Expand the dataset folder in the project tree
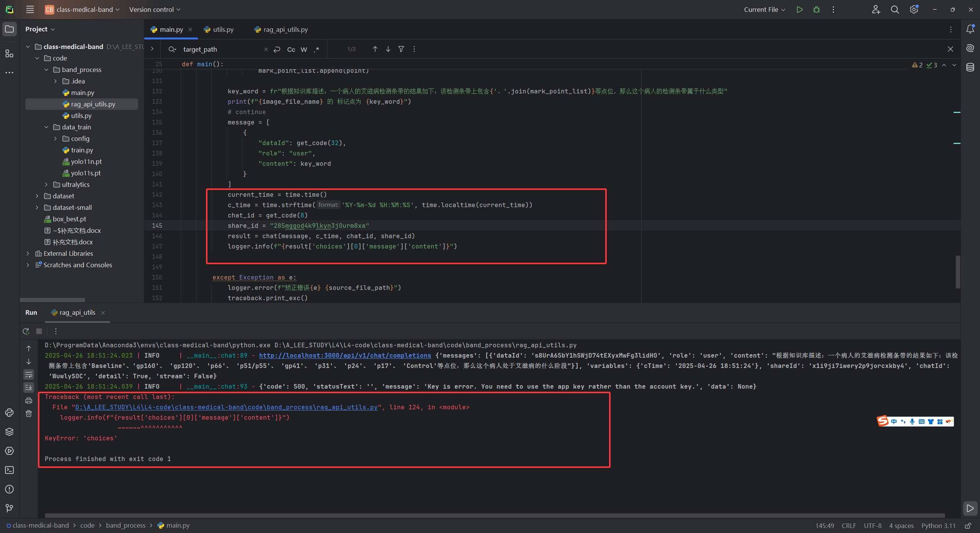This screenshot has width=980, height=533. coord(37,196)
